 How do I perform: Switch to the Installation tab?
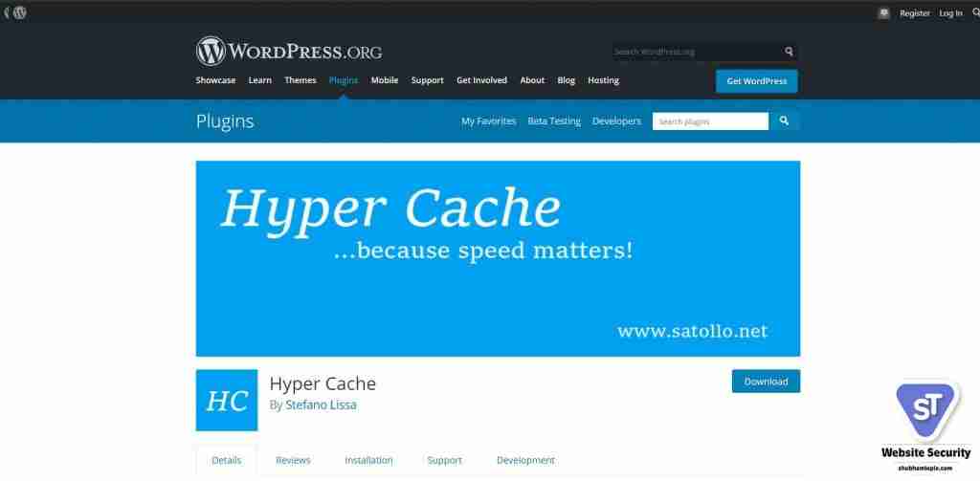(368, 460)
